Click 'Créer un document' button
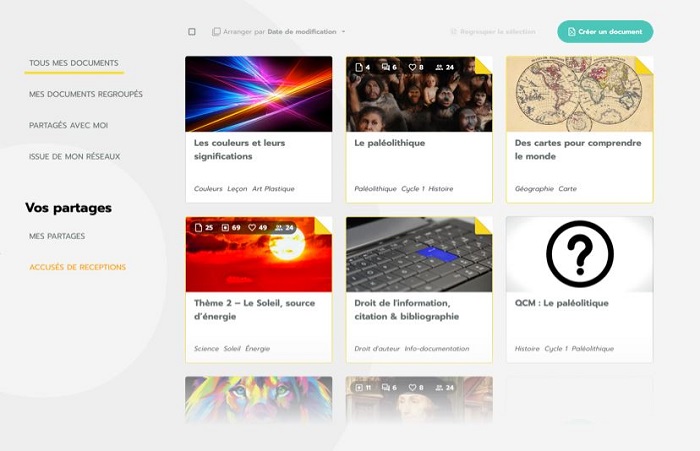Screen dimensions: 700x451 [x=605, y=32]
